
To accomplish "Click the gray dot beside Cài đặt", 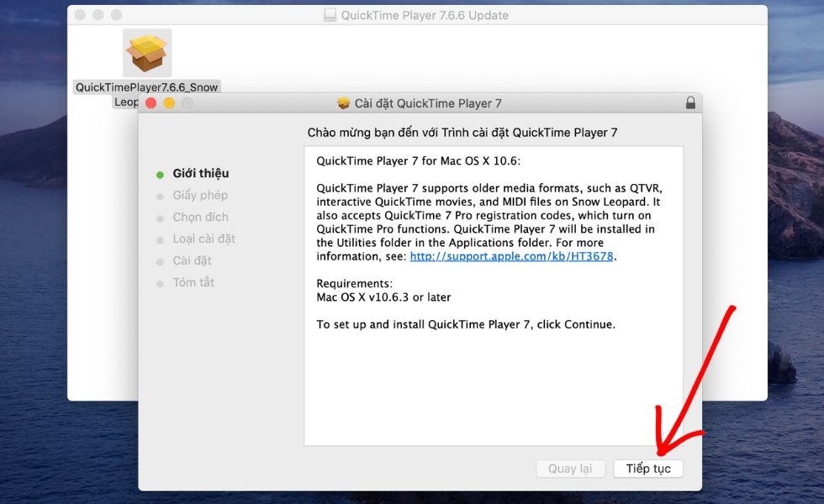I will [x=160, y=260].
